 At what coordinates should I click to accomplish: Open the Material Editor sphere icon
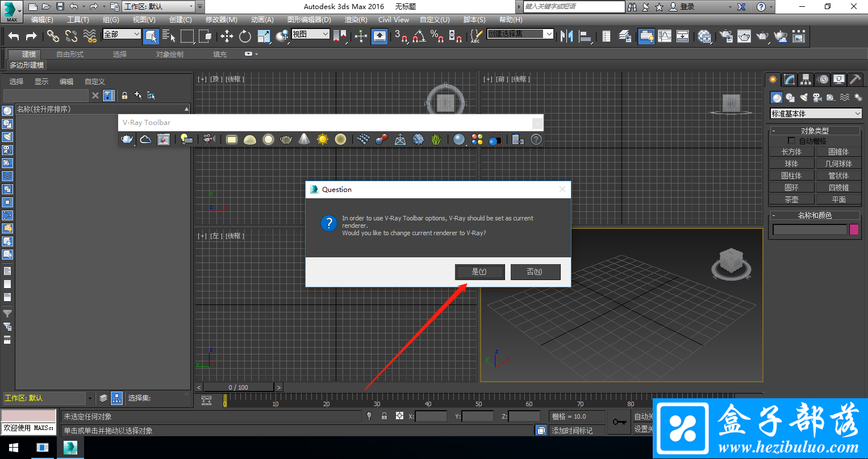coord(705,36)
